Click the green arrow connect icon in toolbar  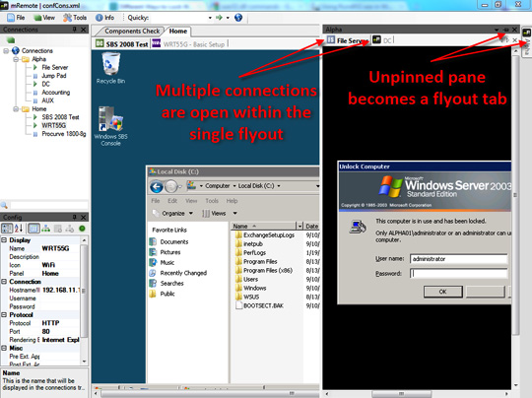point(219,18)
